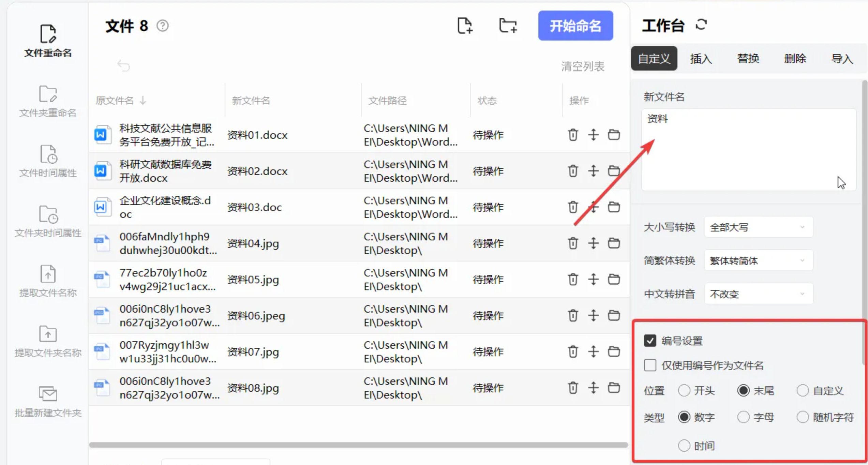Select 字母 type radio button
Screen dimensions: 868x465
(743, 417)
